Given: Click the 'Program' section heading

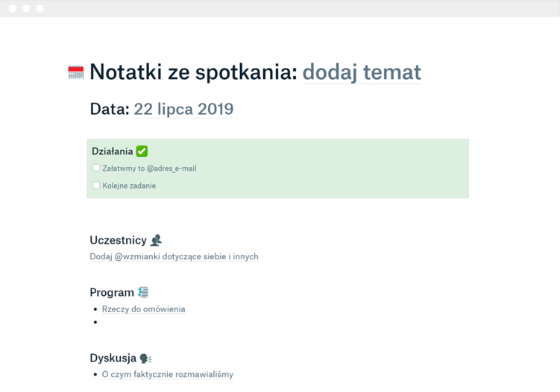Looking at the screenshot, I should pos(112,292).
